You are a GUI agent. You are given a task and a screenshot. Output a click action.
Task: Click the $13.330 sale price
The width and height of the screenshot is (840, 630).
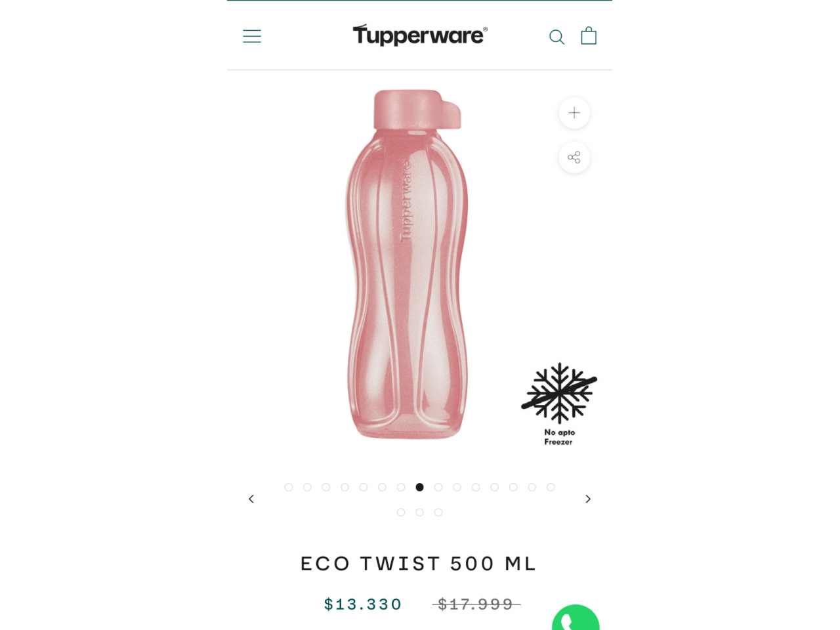[363, 604]
